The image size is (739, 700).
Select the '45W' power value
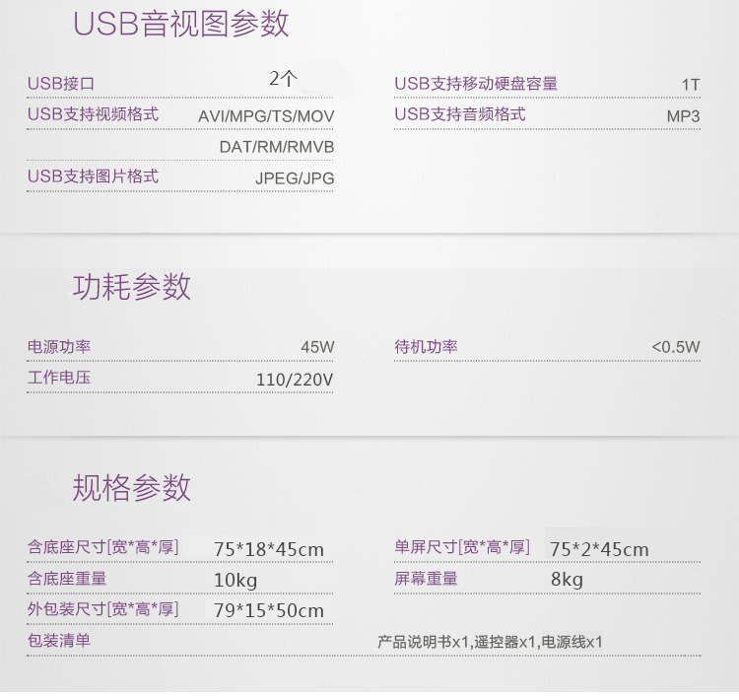[x=317, y=347]
